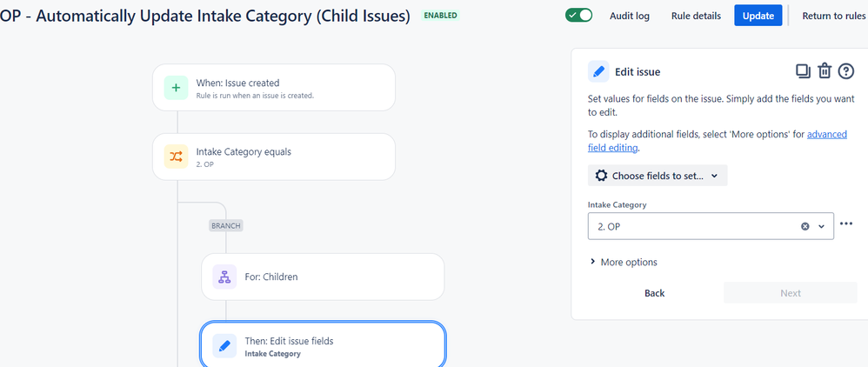Delete the Edit issue component
868x367 pixels.
click(x=825, y=71)
